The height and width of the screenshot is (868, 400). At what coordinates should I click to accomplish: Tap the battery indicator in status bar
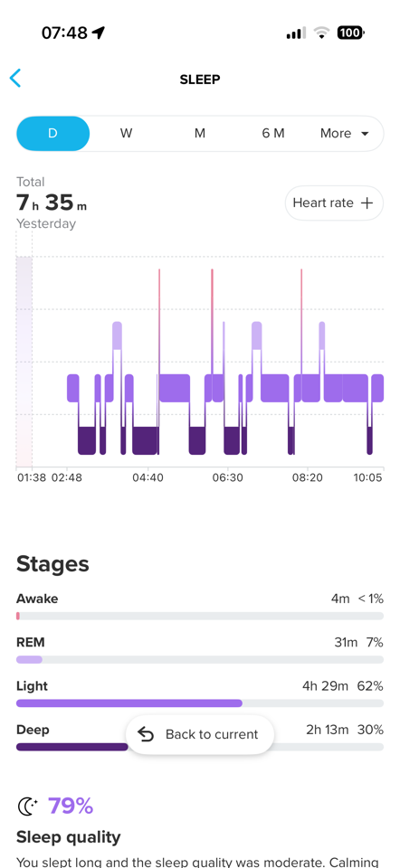(x=350, y=33)
